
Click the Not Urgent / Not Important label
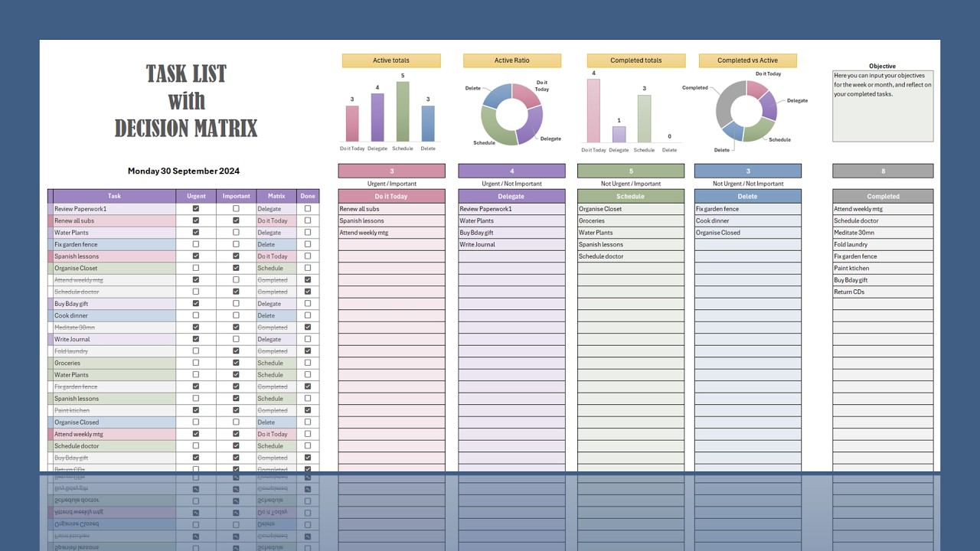coord(748,184)
